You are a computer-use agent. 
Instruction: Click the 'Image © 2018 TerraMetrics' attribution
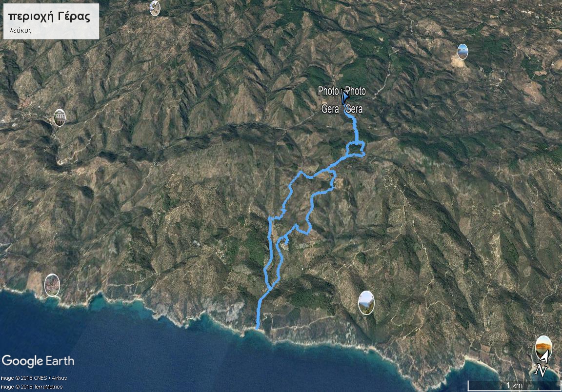point(32,387)
